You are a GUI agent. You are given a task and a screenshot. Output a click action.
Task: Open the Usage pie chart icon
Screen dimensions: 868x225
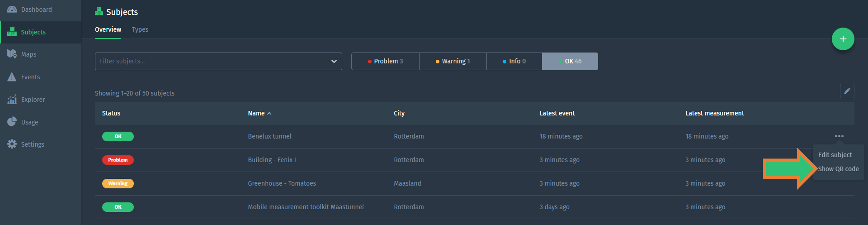[12, 122]
